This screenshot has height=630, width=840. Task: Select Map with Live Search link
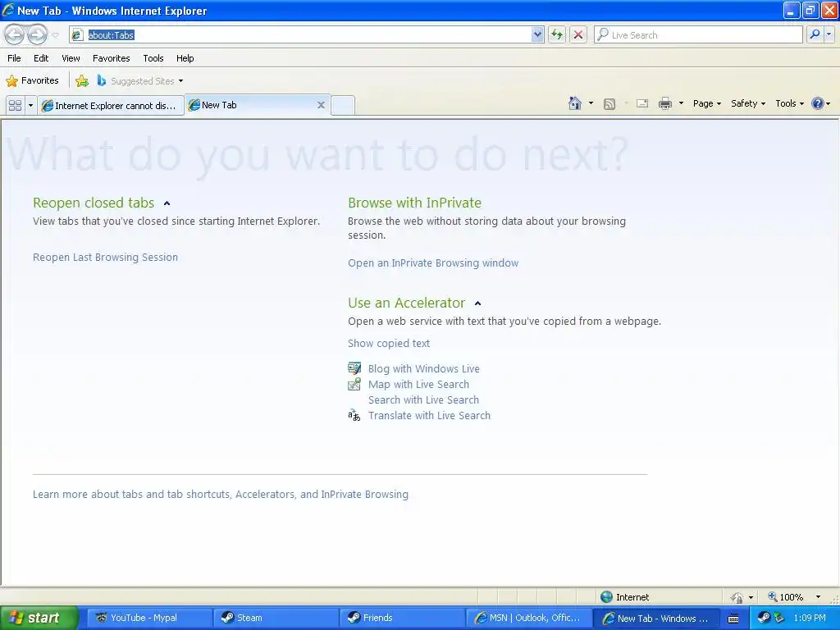click(418, 384)
